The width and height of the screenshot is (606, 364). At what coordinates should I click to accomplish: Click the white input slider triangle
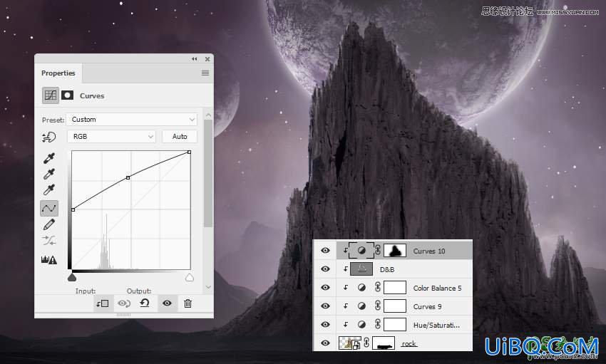tap(190, 278)
